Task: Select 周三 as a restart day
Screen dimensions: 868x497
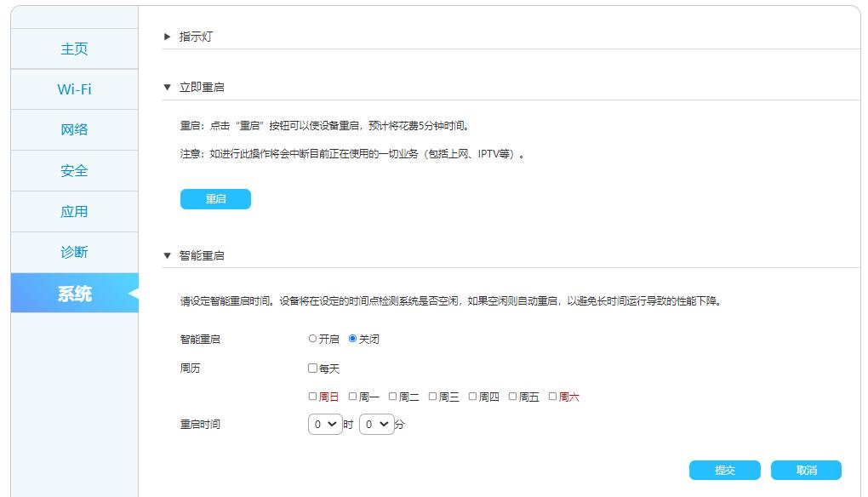Action: pyautogui.click(x=432, y=396)
